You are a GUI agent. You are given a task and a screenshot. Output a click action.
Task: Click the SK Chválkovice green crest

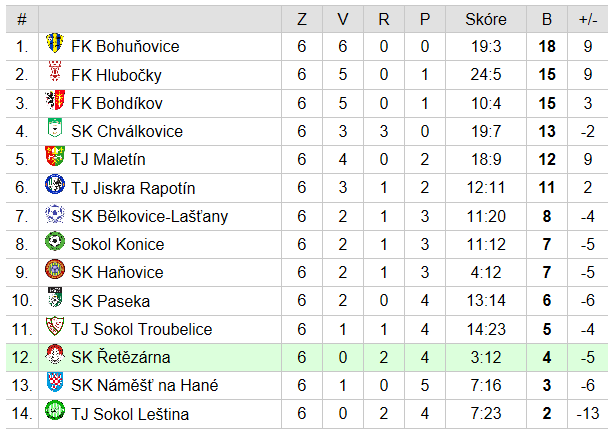(55, 128)
